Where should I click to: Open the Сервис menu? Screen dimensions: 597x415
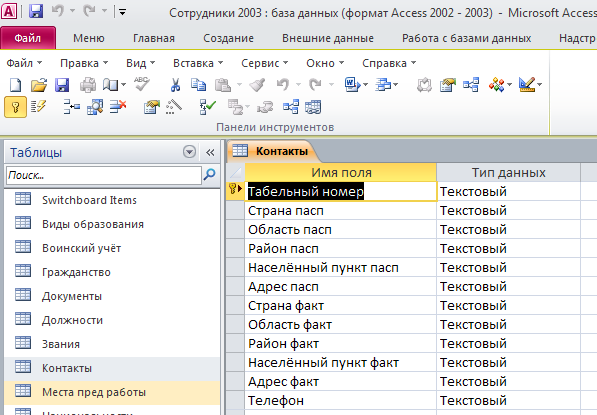[x=265, y=63]
